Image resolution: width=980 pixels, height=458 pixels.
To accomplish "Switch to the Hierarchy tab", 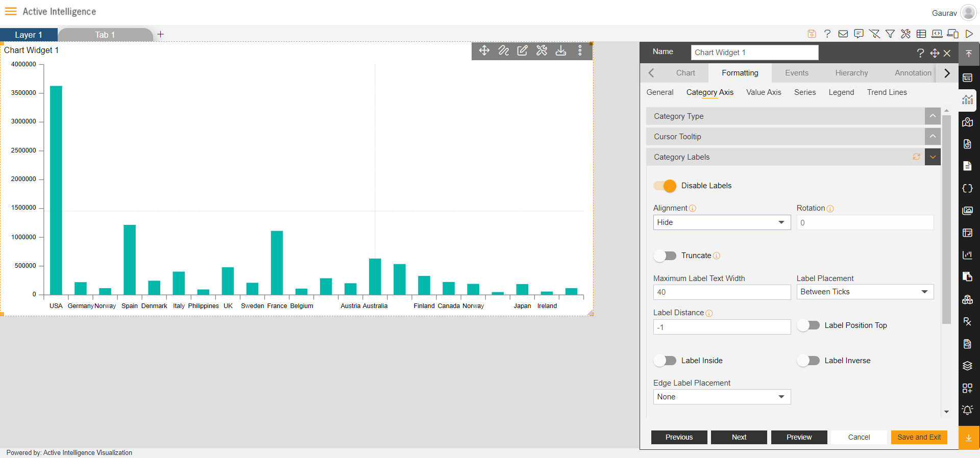I will [851, 73].
